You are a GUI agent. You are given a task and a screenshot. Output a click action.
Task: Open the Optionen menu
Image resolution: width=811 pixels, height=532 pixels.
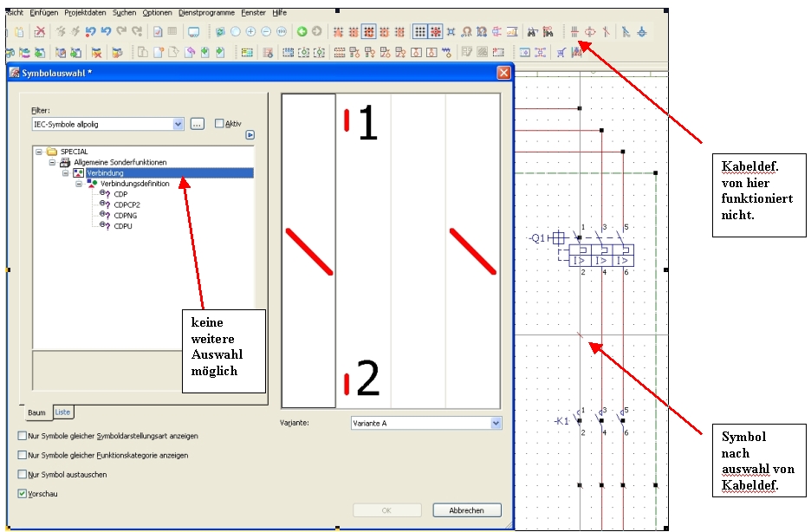click(157, 12)
